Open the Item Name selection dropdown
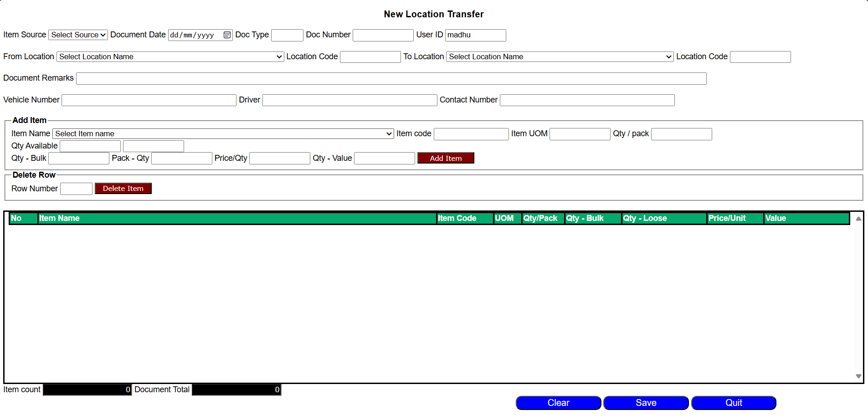Image resolution: width=868 pixels, height=420 pixels. pyautogui.click(x=223, y=134)
